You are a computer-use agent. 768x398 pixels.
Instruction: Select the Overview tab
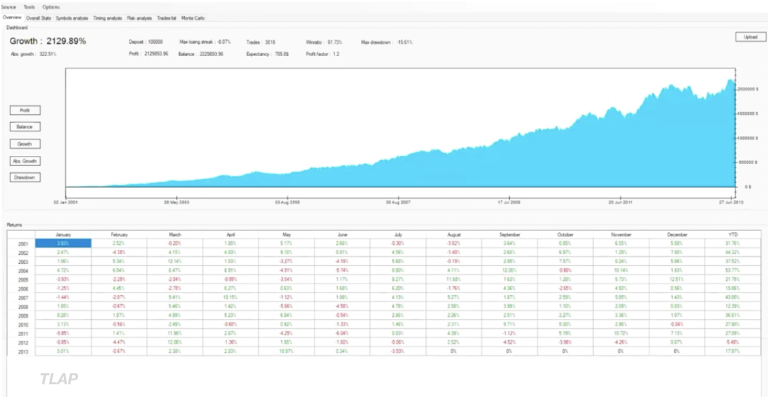coord(12,18)
